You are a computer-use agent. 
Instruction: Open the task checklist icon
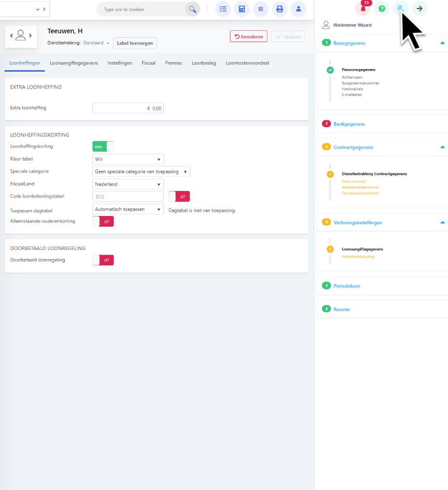coord(222,9)
